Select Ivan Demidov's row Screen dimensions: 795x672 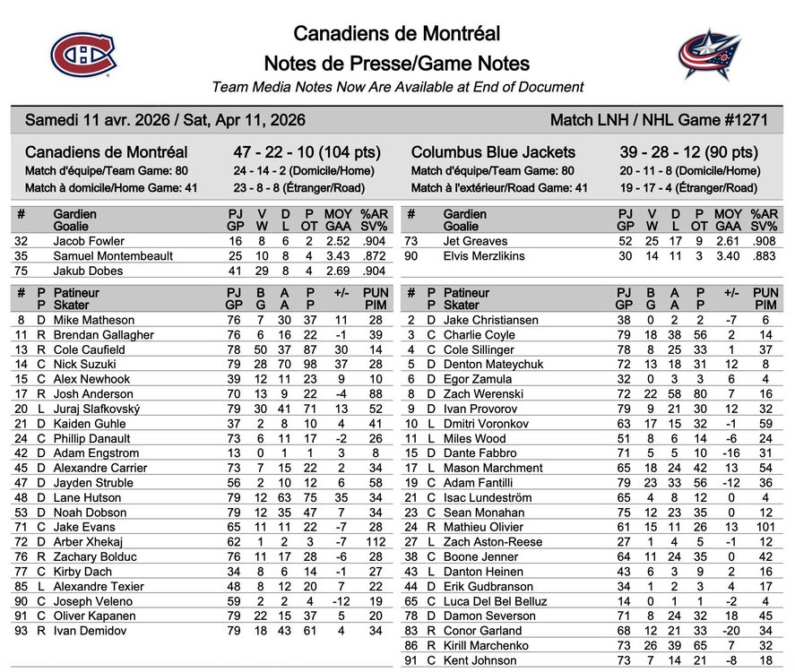pyautogui.click(x=202, y=631)
